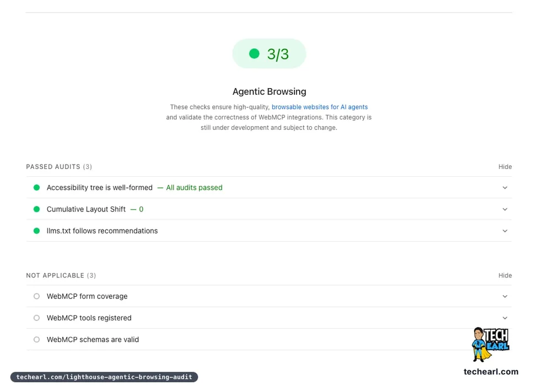Expand the WebMCP tools registered chevron
Viewport: 538px width, 392px height.
(x=505, y=318)
